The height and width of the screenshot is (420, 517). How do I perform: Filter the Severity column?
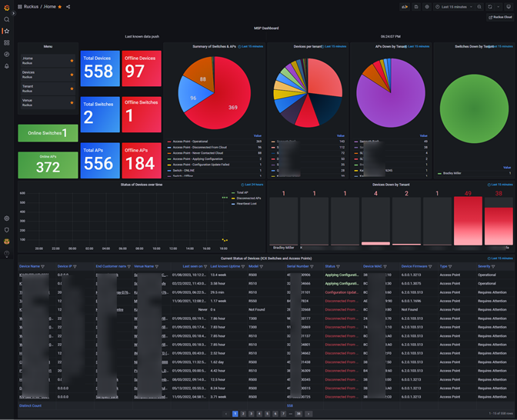[x=493, y=266]
